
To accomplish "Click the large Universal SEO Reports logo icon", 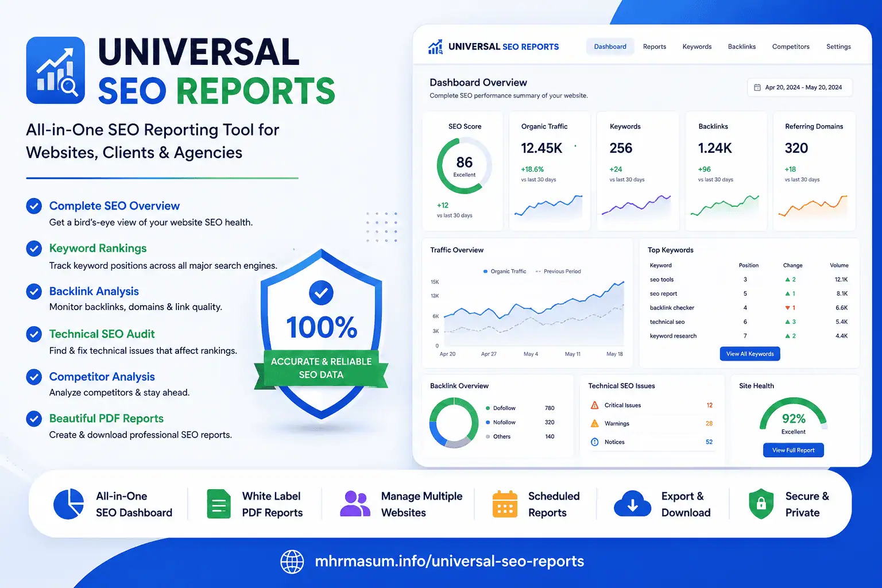I will tap(56, 71).
